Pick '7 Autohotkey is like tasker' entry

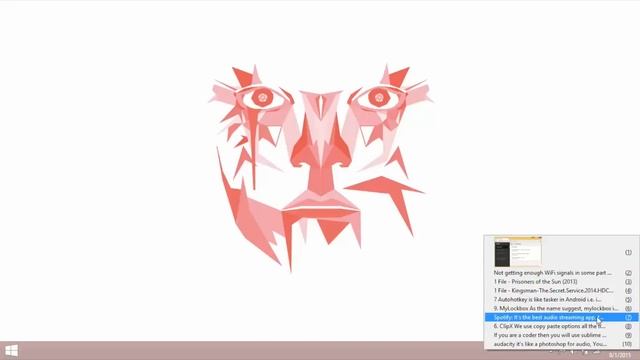[561, 300]
